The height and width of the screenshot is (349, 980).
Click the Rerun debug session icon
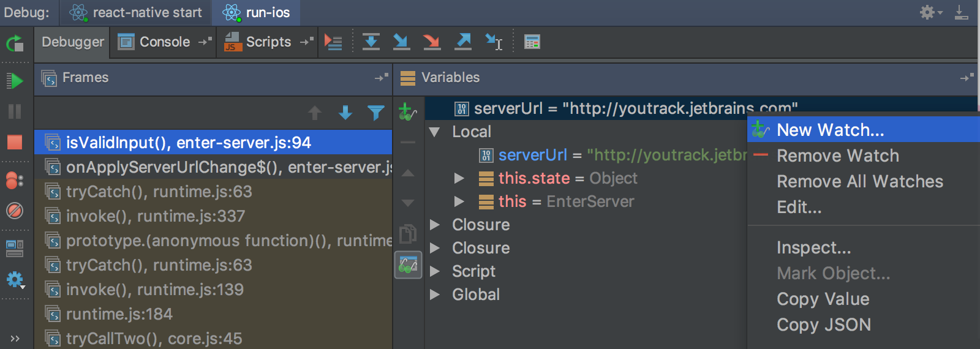click(15, 43)
